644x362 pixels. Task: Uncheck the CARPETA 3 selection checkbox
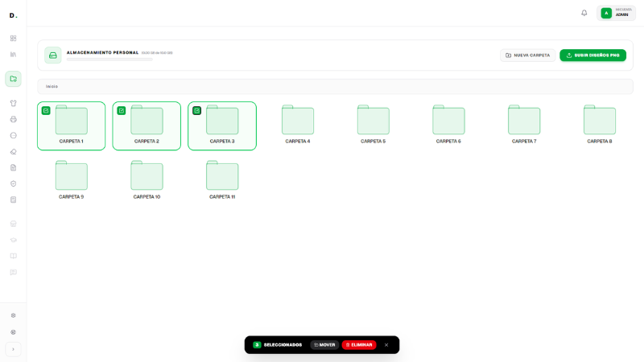[x=196, y=110]
